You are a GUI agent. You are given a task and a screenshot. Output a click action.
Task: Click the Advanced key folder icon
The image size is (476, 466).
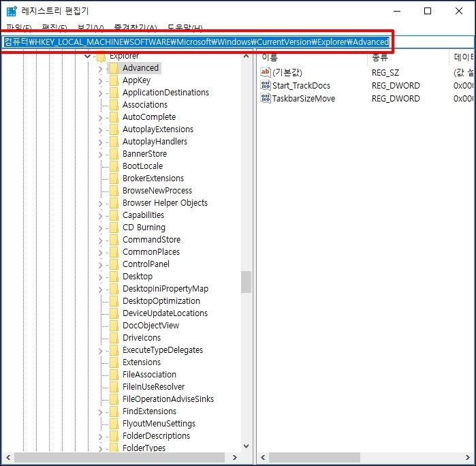114,68
